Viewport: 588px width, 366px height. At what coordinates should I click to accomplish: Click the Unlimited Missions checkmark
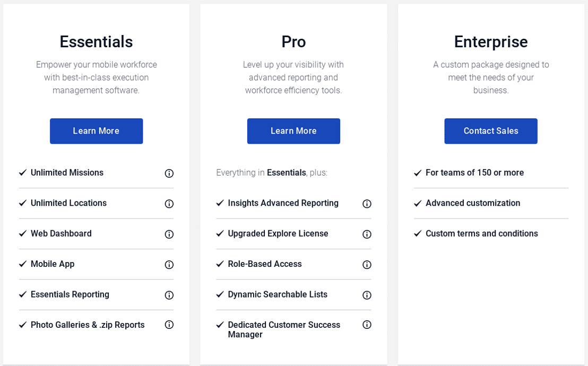tap(23, 172)
